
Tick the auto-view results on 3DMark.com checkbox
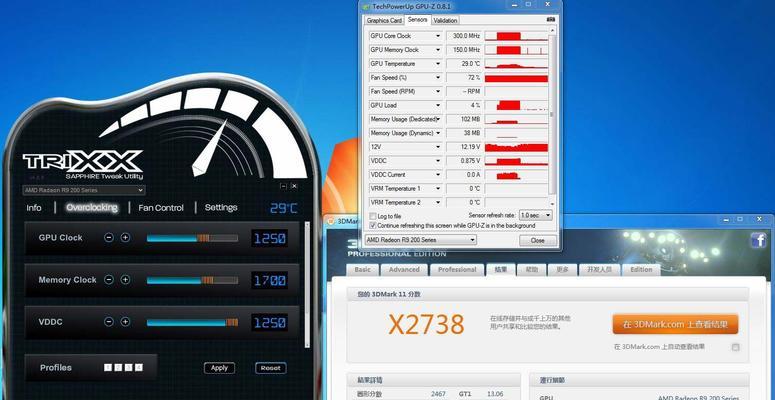[735, 347]
